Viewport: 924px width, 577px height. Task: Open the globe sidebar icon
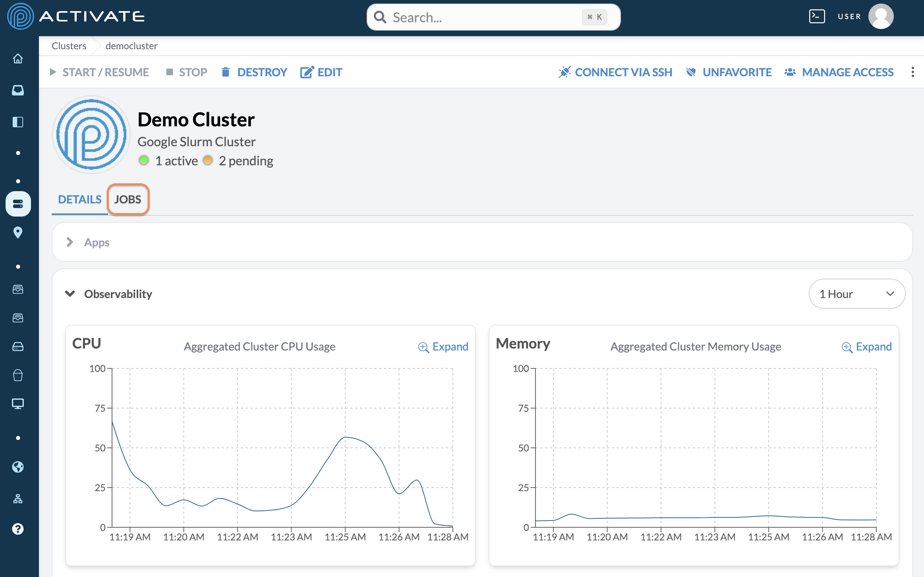pos(18,467)
